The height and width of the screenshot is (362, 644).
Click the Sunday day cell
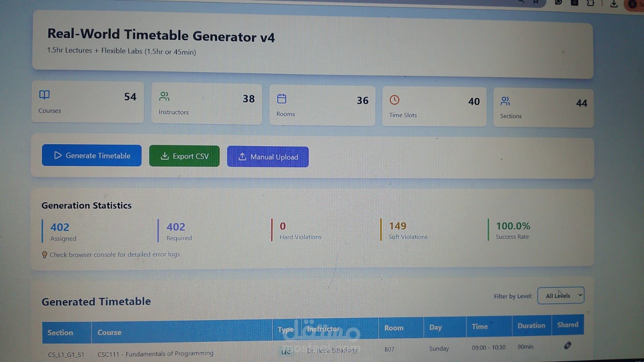pos(439,348)
